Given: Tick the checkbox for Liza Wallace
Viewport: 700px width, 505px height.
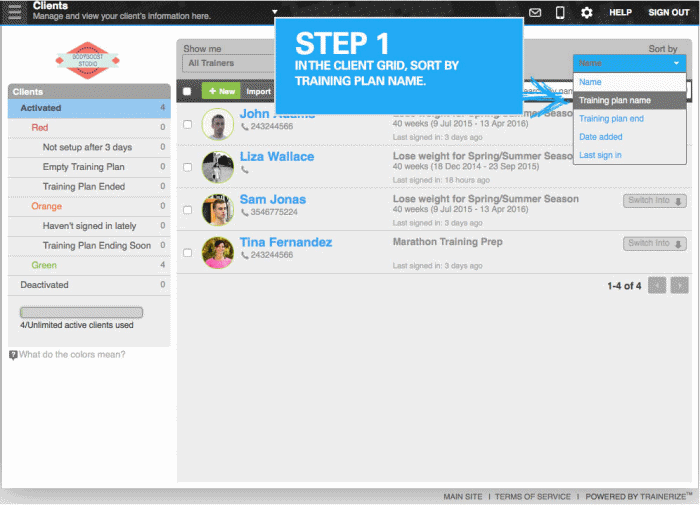Looking at the screenshot, I should pyautogui.click(x=188, y=167).
